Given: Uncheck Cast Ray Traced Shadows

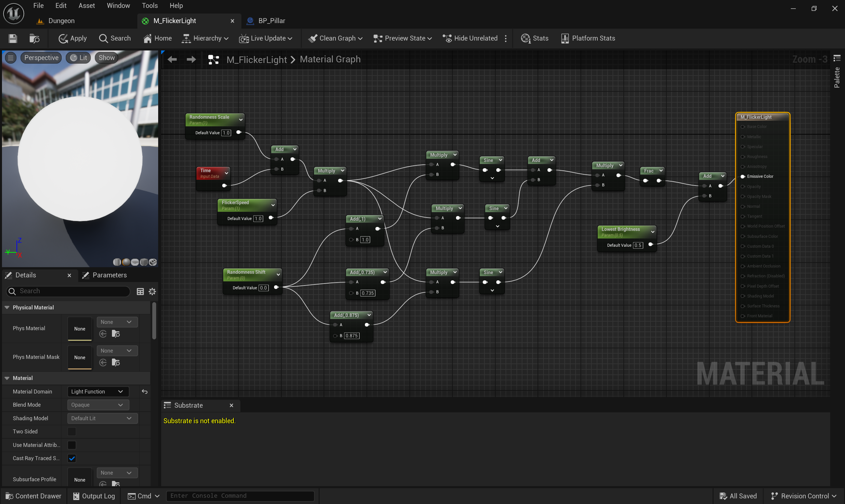Looking at the screenshot, I should [72, 458].
